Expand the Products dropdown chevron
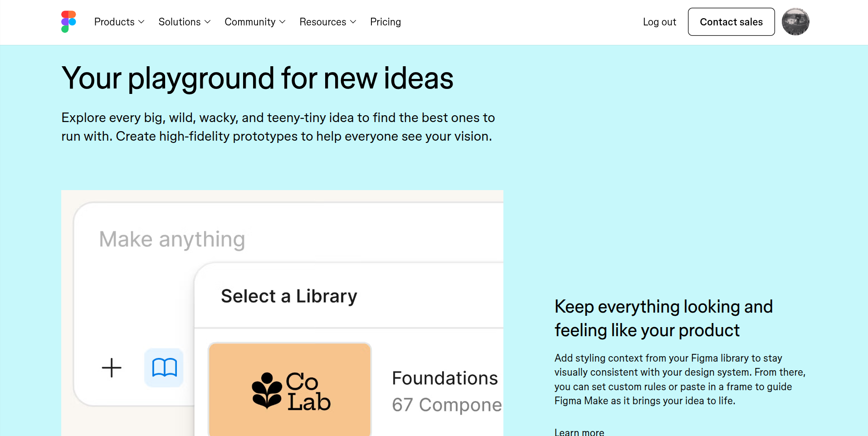This screenshot has width=868, height=436. (141, 22)
